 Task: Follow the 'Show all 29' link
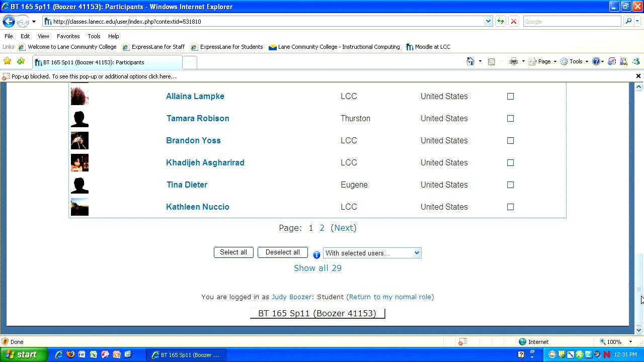[317, 268]
